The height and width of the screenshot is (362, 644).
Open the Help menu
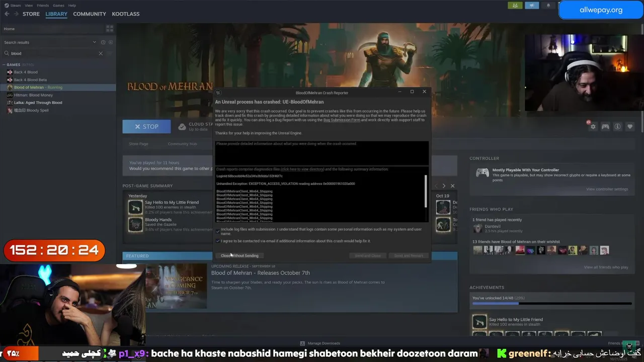pyautogui.click(x=72, y=6)
